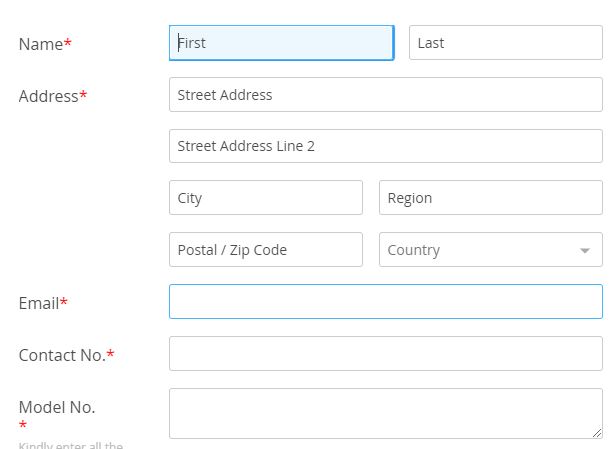Focus the Last name field
The image size is (612, 449).
(x=505, y=43)
